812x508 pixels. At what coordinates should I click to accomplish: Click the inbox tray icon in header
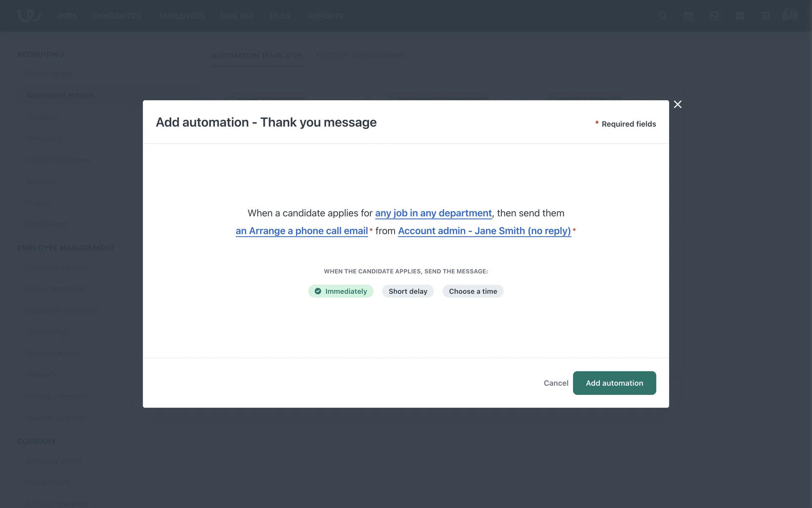point(714,16)
